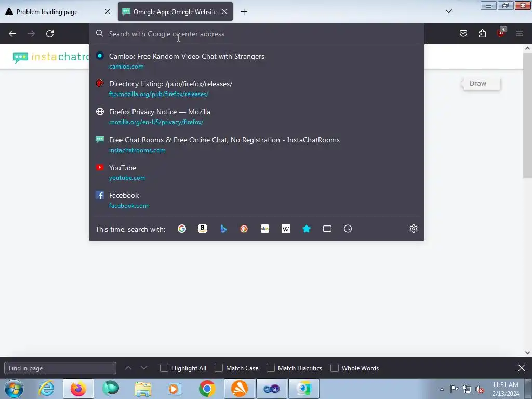
Task: Click the facebook.com URL
Action: click(x=129, y=206)
